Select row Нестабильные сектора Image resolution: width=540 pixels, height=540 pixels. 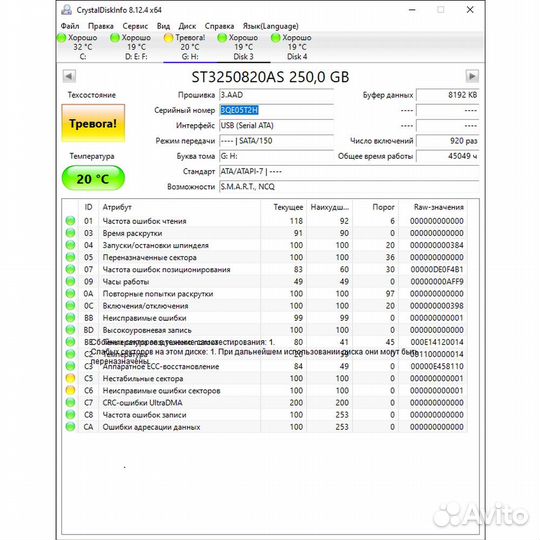[264, 378]
